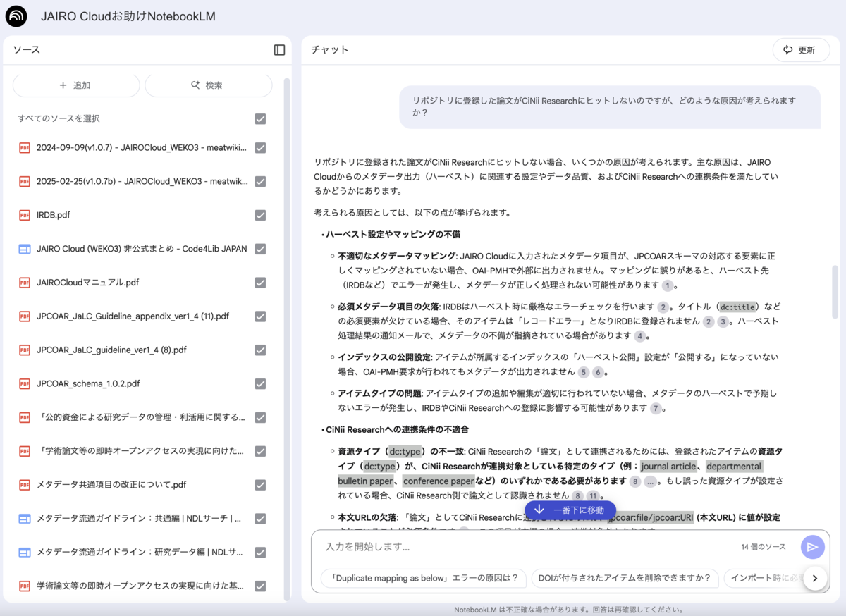Click the NotebookLM logo icon
Image resolution: width=846 pixels, height=616 pixels.
click(16, 16)
